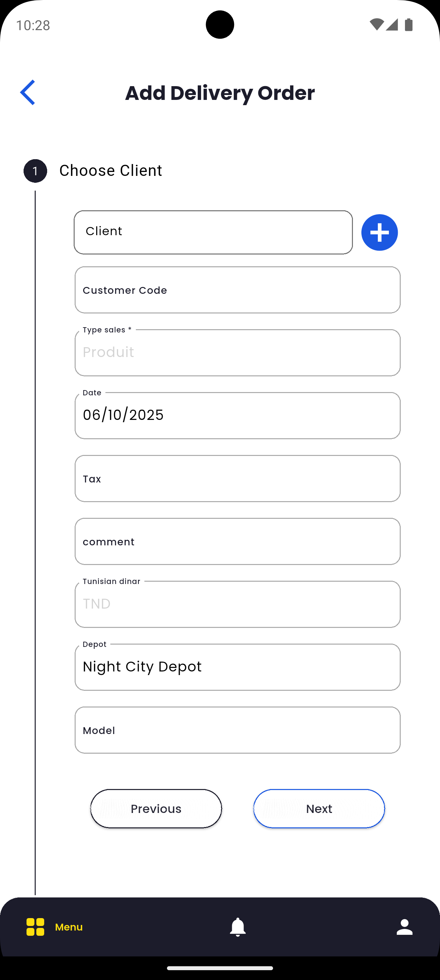The height and width of the screenshot is (980, 440).
Task: Open the Tunisian dinar currency field
Action: pyautogui.click(x=237, y=604)
